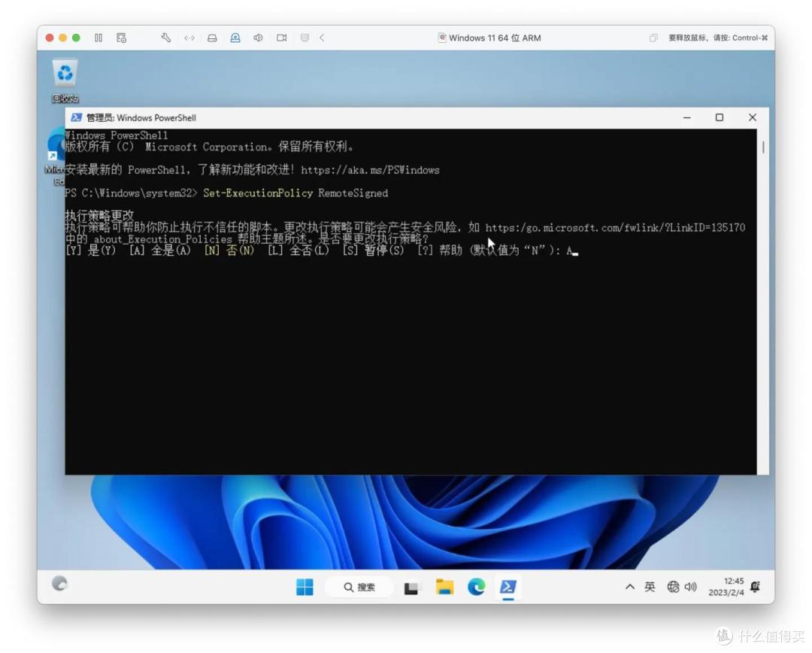Screen dimensions: 812x653
Task: Close the PowerShell window
Action: 753,117
